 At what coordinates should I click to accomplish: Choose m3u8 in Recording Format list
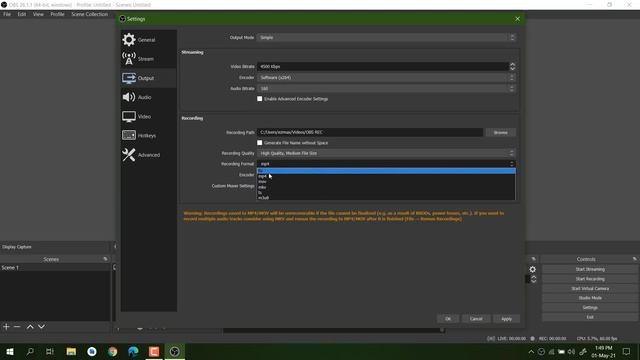(x=386, y=198)
